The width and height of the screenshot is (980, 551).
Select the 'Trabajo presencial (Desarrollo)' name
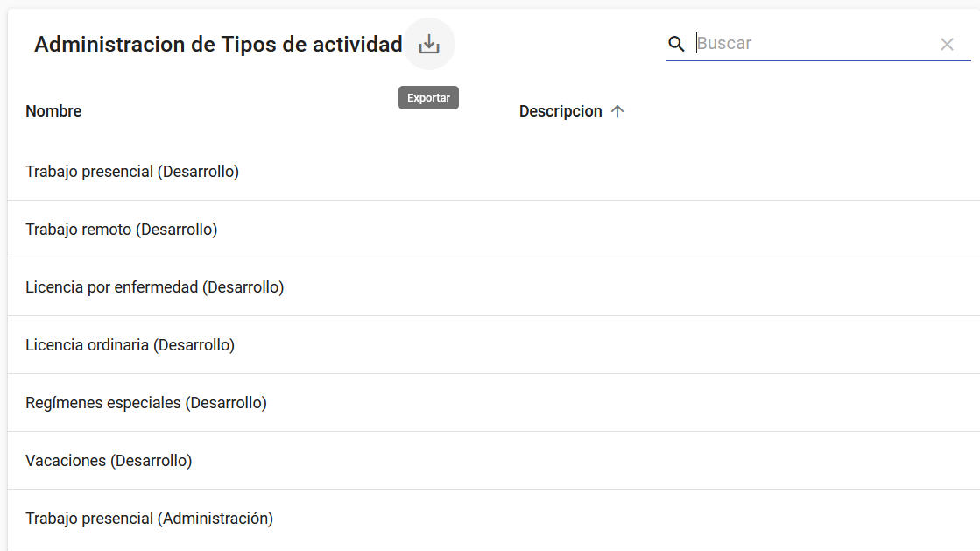(132, 172)
